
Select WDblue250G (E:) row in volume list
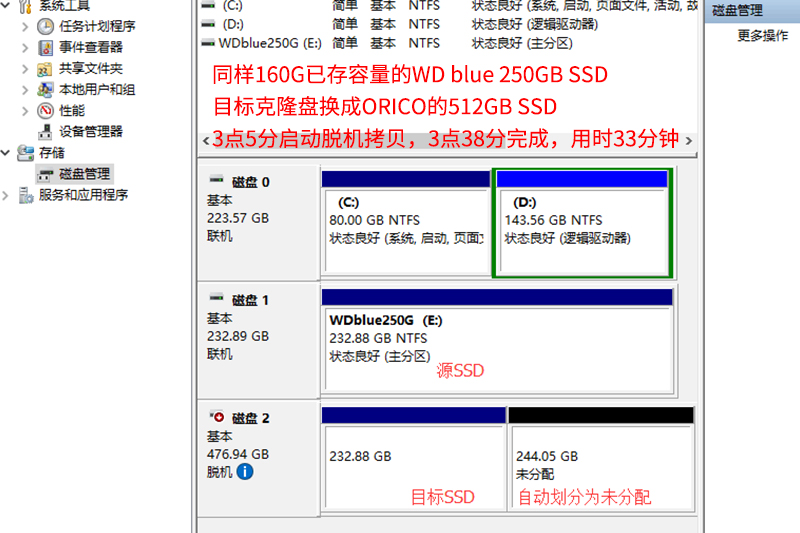click(449, 43)
